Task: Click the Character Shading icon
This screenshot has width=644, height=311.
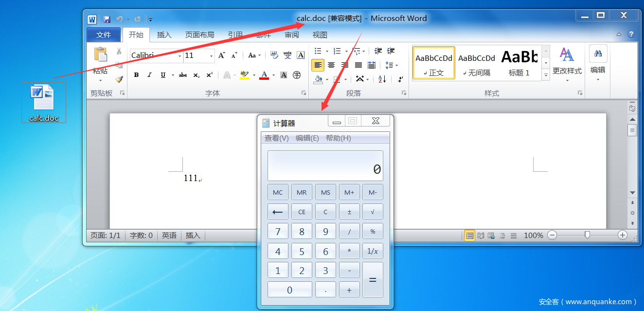Action: click(x=284, y=75)
